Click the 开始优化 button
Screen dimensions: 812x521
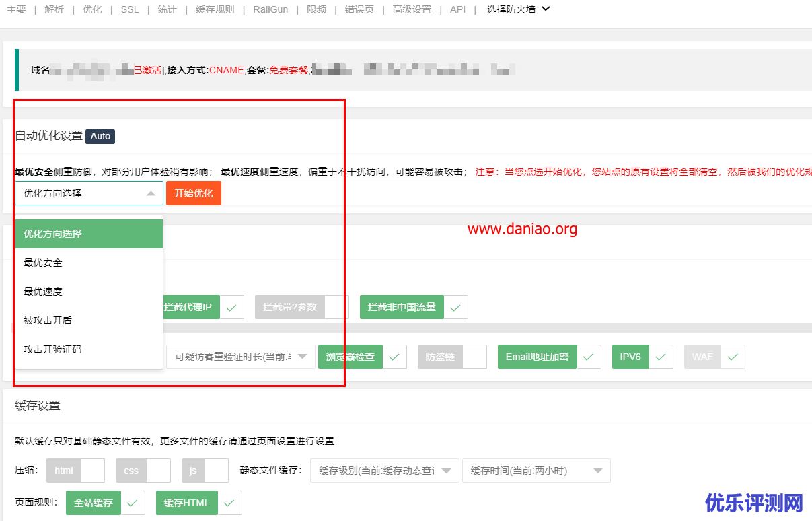click(194, 193)
